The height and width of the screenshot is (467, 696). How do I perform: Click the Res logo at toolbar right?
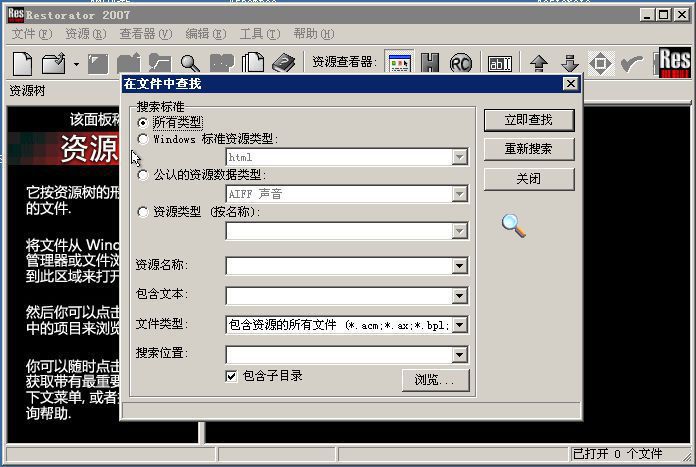pos(674,63)
